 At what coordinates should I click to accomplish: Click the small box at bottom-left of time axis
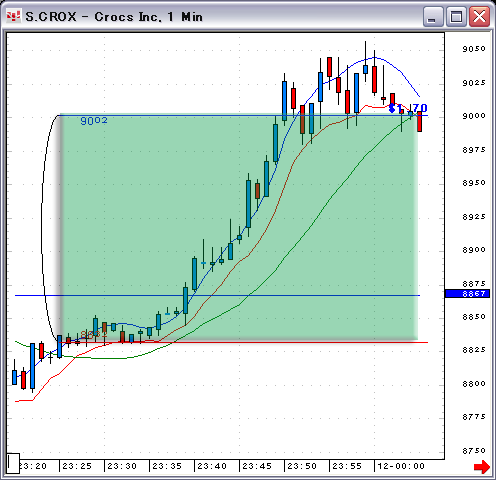[13, 463]
